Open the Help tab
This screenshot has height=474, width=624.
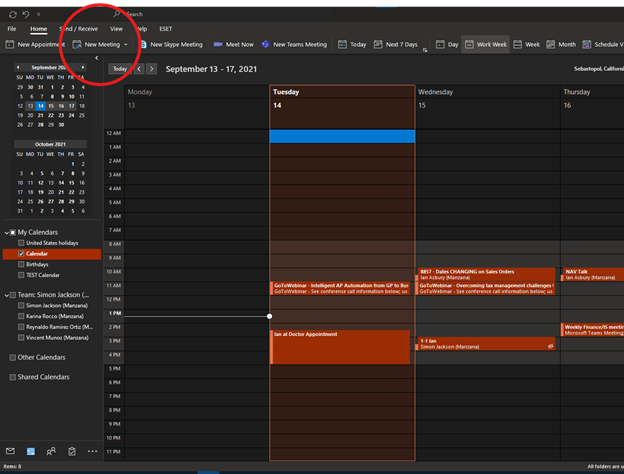[142, 29]
